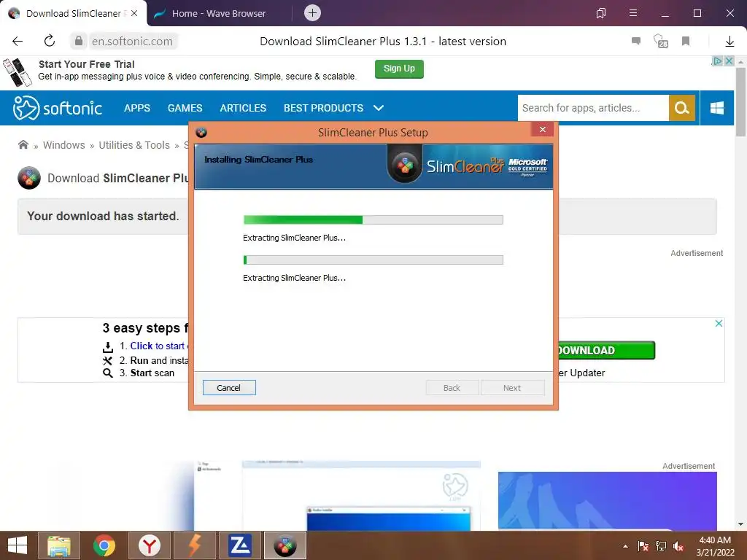The image size is (747, 560).
Task: Click the AdChoices triangle icon on banner
Action: click(718, 61)
